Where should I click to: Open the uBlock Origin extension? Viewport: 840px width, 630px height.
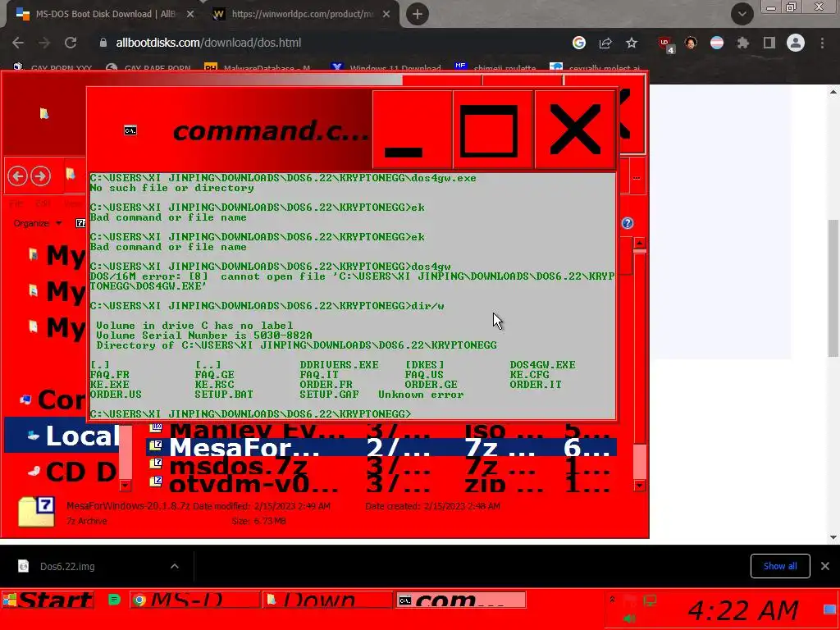point(666,44)
